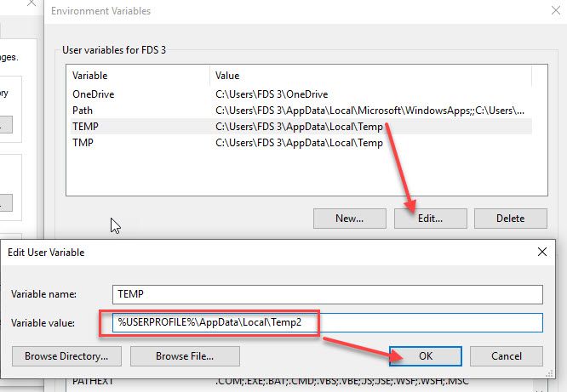This screenshot has height=392, width=567.
Task: Click the New... button
Action: pyautogui.click(x=349, y=219)
